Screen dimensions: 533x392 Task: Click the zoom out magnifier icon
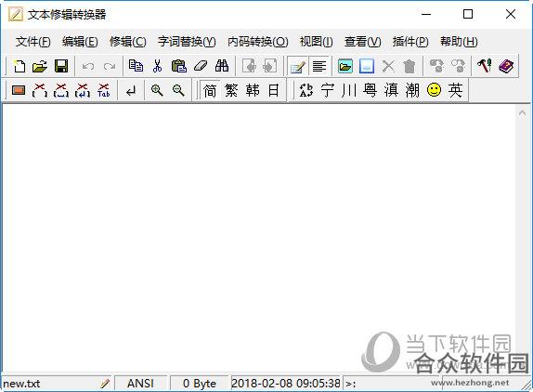click(178, 90)
